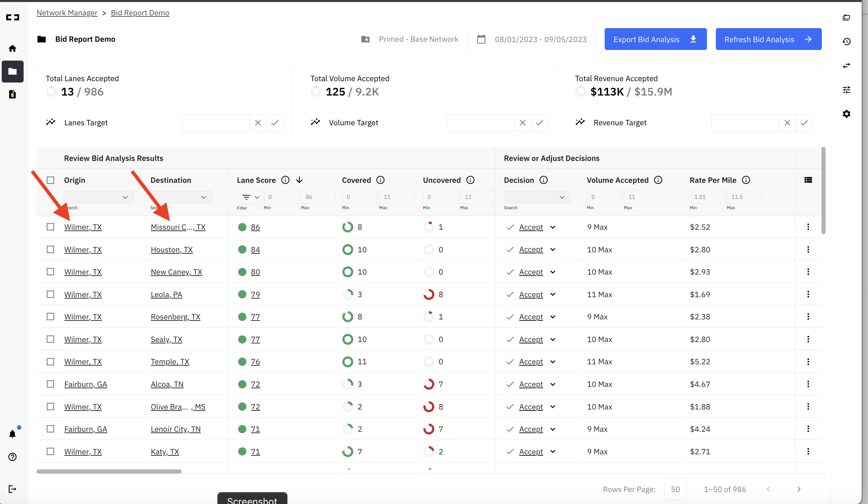Check the Fairburn, GA to Alcoa, TN row

pyautogui.click(x=50, y=384)
